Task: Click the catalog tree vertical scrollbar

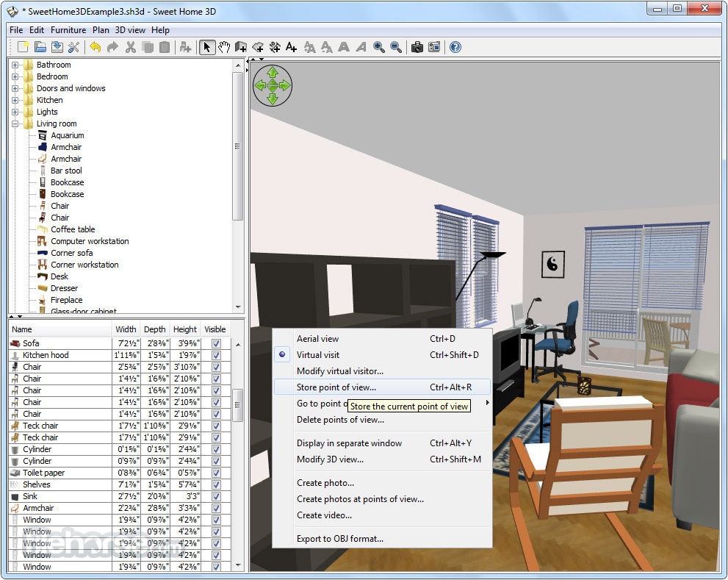Action: click(238, 146)
